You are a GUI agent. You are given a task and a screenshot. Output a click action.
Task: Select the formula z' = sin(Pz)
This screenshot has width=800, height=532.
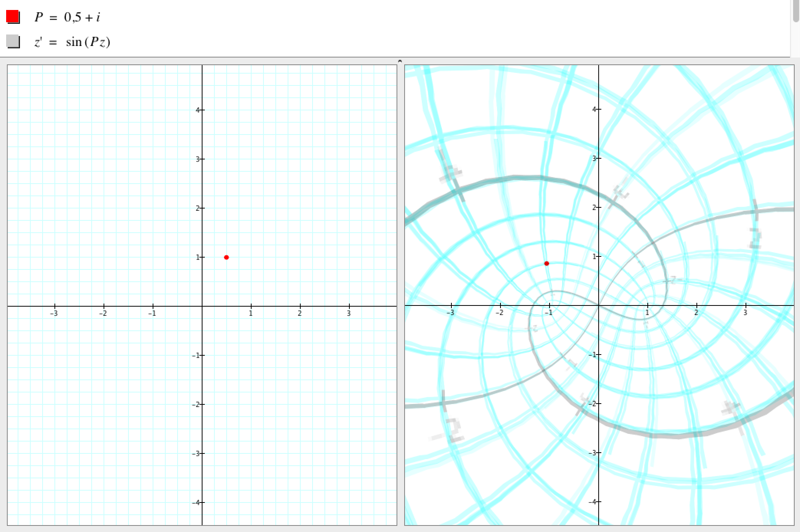(72, 42)
